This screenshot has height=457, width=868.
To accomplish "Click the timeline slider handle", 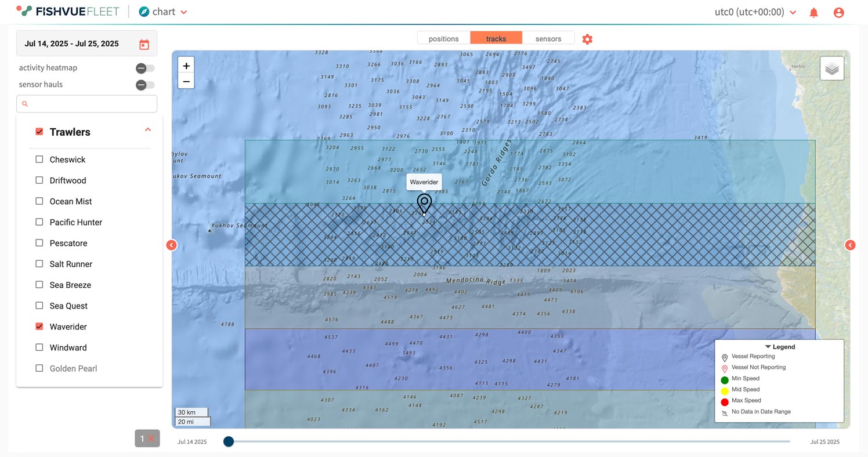I will tap(229, 441).
